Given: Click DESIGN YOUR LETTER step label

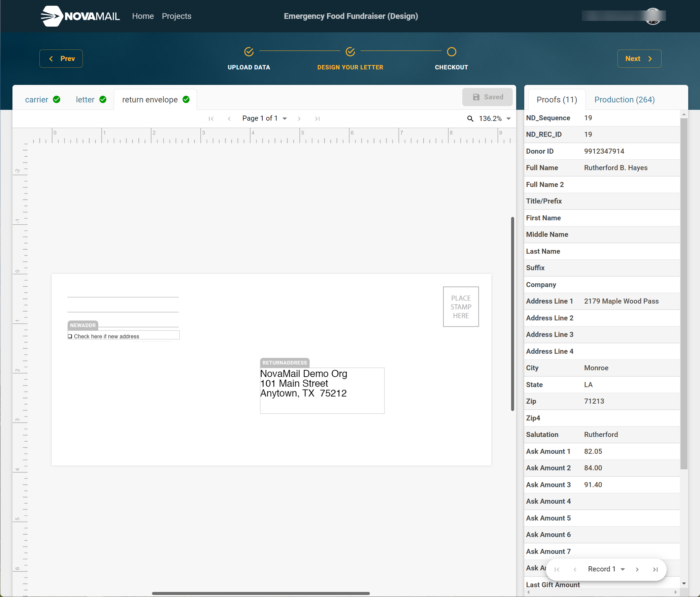Looking at the screenshot, I should 351,67.
